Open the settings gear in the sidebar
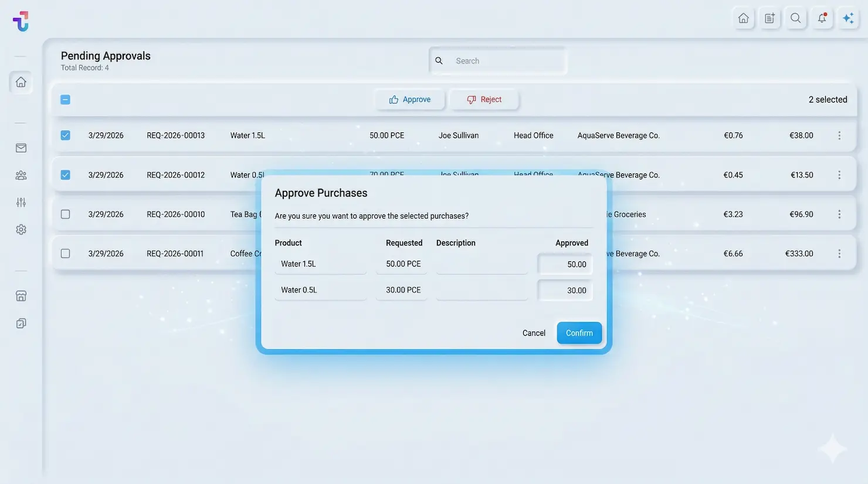This screenshot has width=868, height=484. tap(21, 230)
